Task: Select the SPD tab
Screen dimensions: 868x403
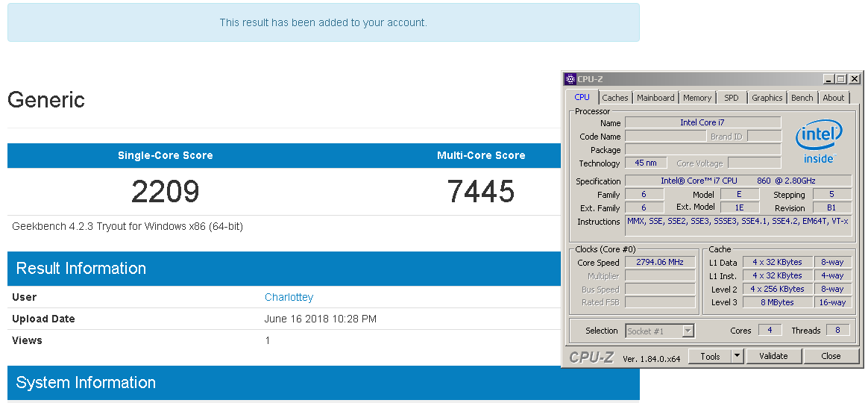Action: coord(732,98)
